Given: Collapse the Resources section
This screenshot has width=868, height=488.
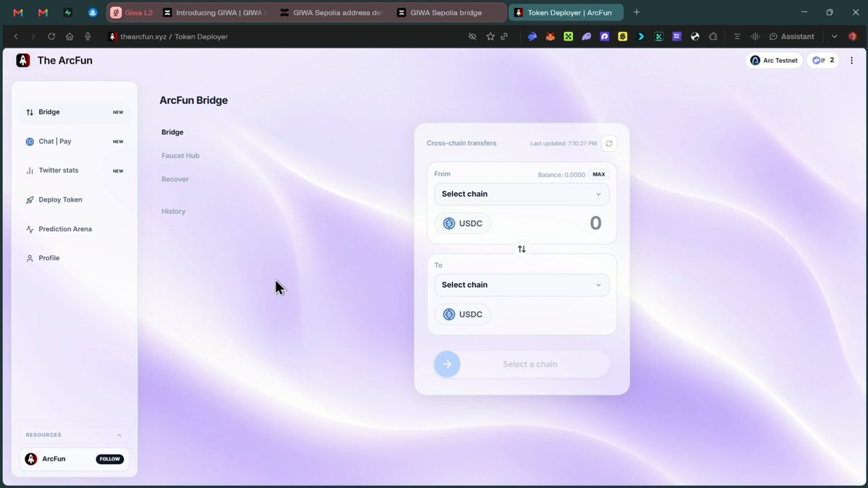Looking at the screenshot, I should coord(119,435).
